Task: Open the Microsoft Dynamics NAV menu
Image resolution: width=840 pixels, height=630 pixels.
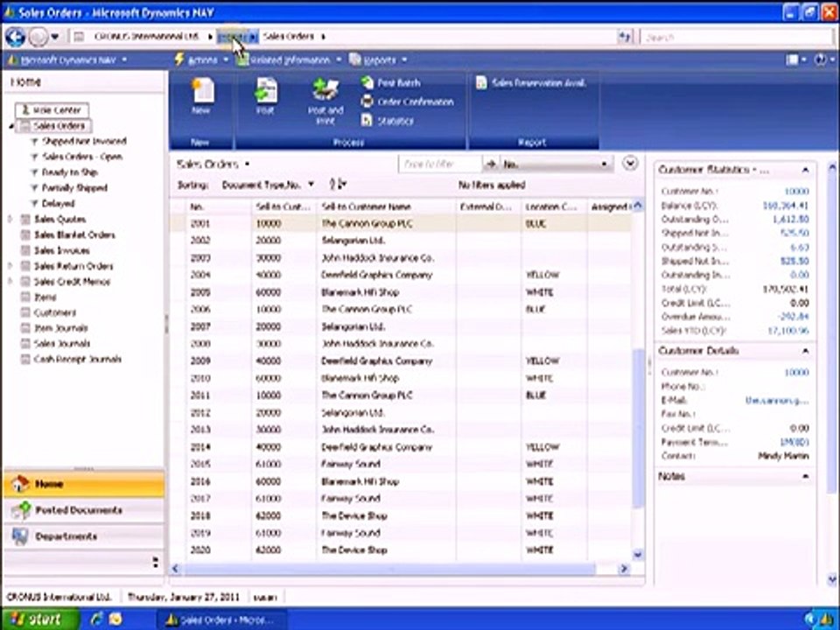Action: (67, 59)
